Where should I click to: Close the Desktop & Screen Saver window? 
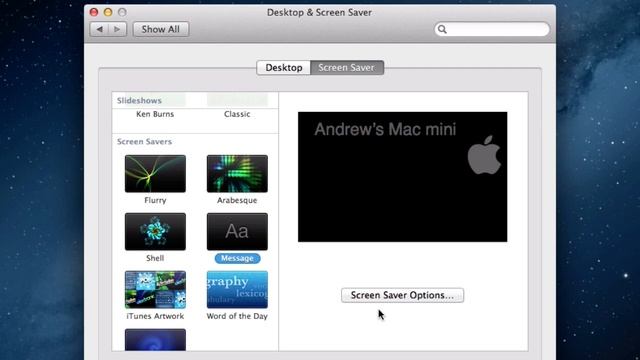point(94,12)
